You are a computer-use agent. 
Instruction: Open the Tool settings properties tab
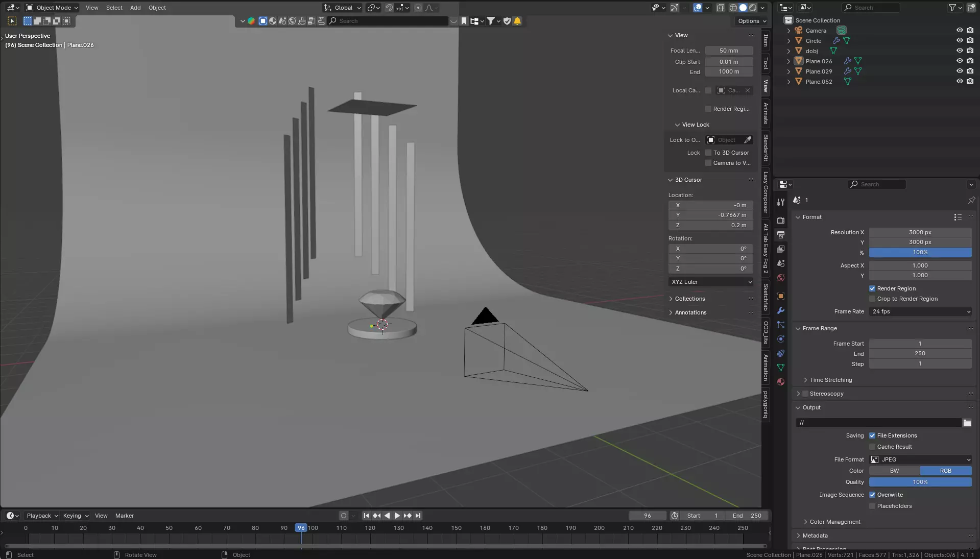[781, 202]
